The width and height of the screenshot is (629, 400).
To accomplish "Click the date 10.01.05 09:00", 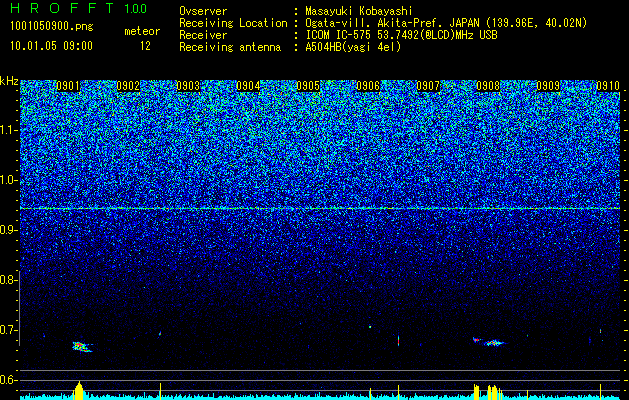I will [51, 46].
